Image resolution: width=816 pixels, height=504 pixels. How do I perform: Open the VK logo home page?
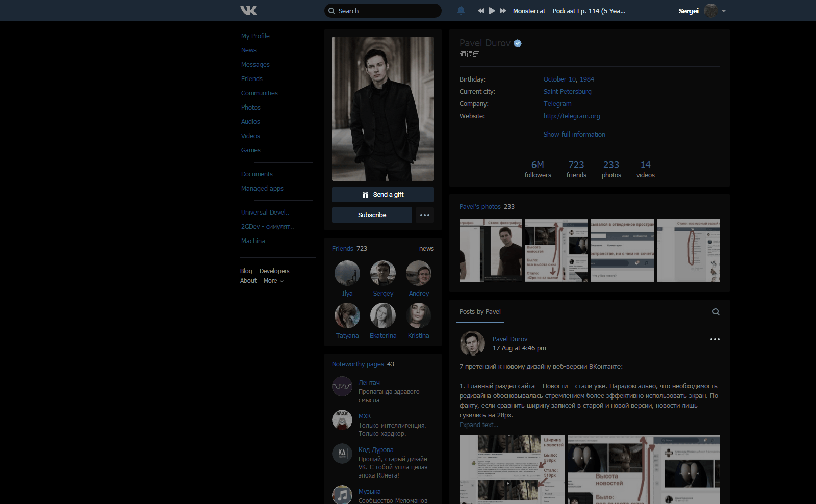point(249,10)
